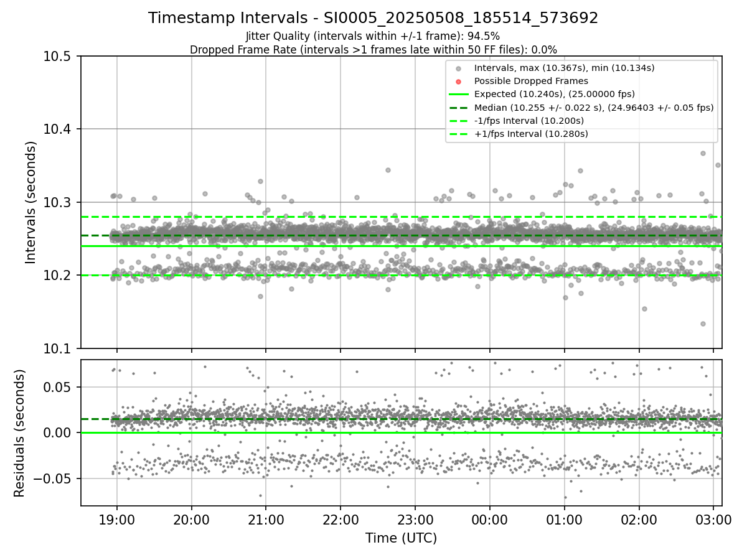Click the 'Residuals (seconds)' y-axis label
The width and height of the screenshot is (747, 560).
20,433
